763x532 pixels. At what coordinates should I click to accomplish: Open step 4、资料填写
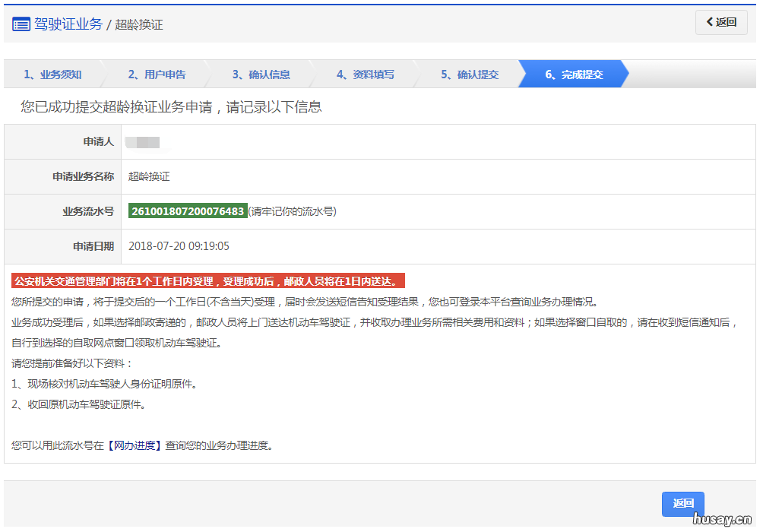tap(366, 74)
